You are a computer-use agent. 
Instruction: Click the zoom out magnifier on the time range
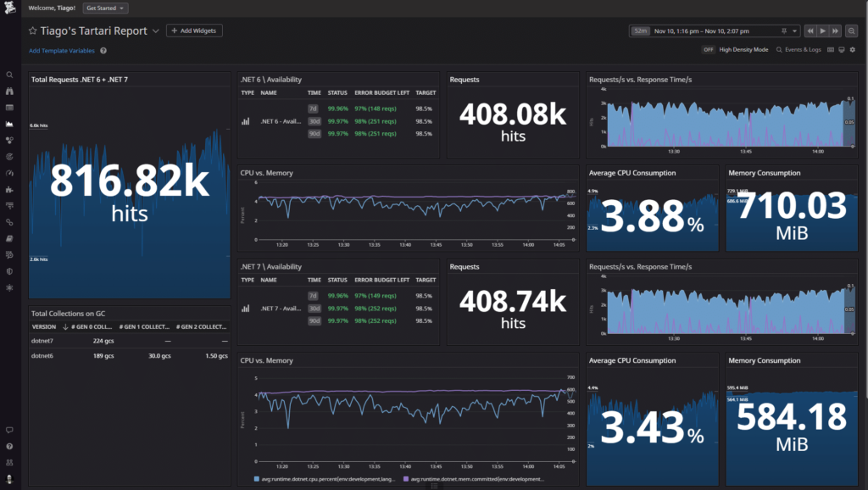click(x=852, y=31)
